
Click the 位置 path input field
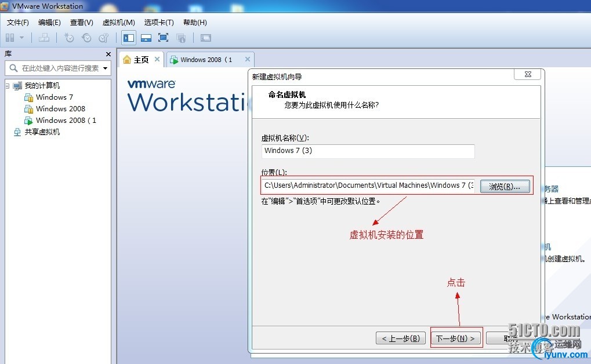pos(368,185)
